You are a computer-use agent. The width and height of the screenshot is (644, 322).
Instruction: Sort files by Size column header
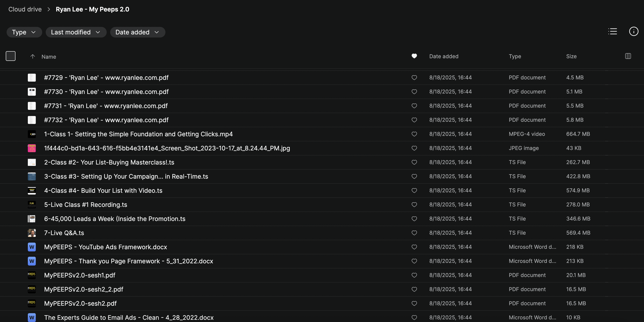click(x=571, y=56)
